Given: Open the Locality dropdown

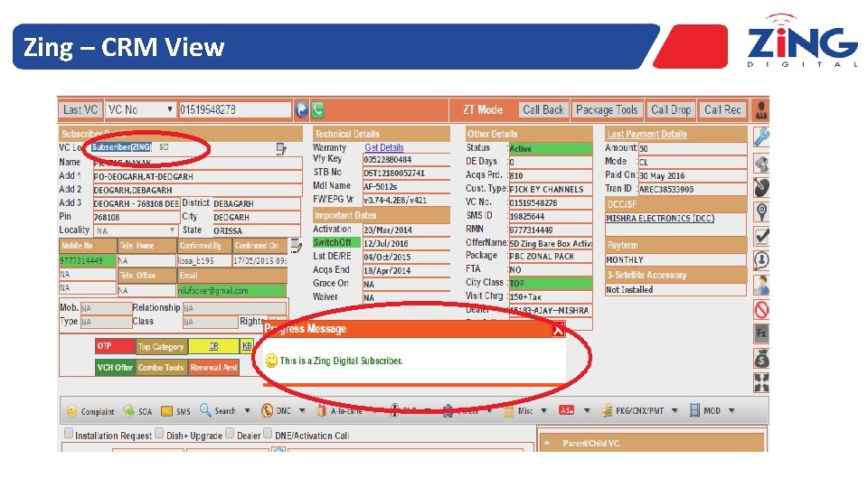Looking at the screenshot, I should click(x=136, y=230).
